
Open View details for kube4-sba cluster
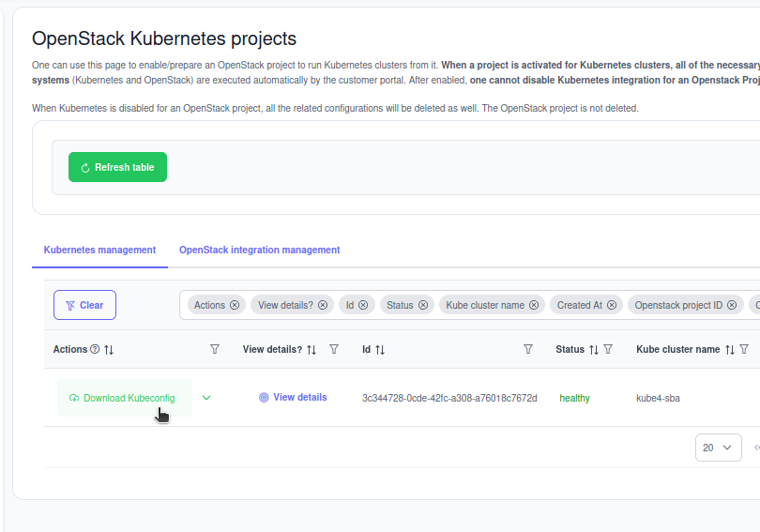pos(293,398)
